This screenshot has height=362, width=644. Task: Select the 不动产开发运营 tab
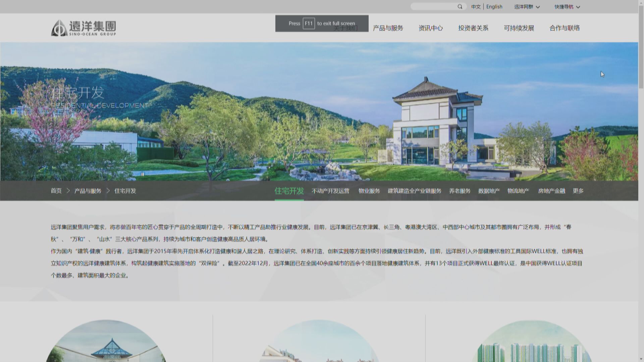pyautogui.click(x=330, y=191)
